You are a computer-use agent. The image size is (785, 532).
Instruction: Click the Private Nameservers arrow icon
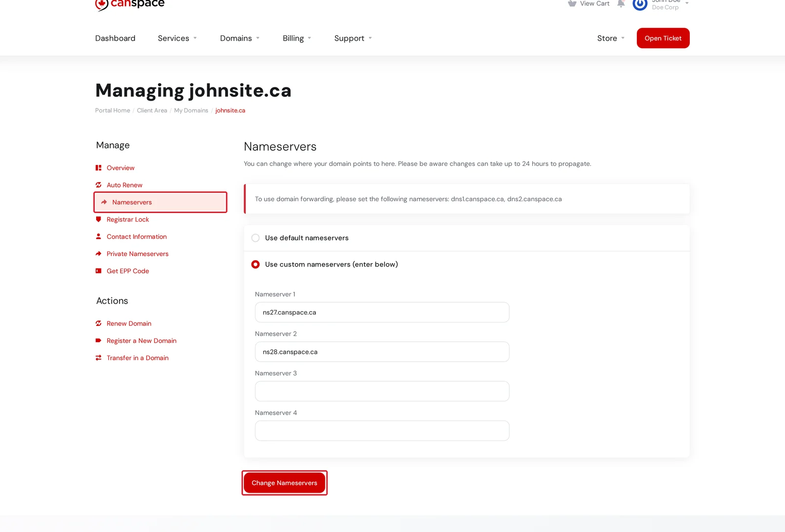99,254
